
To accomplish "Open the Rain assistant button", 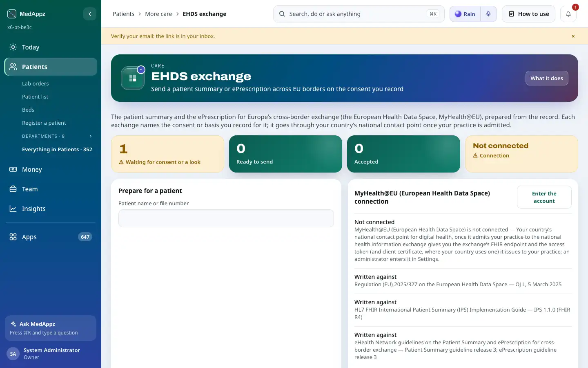I will point(465,14).
